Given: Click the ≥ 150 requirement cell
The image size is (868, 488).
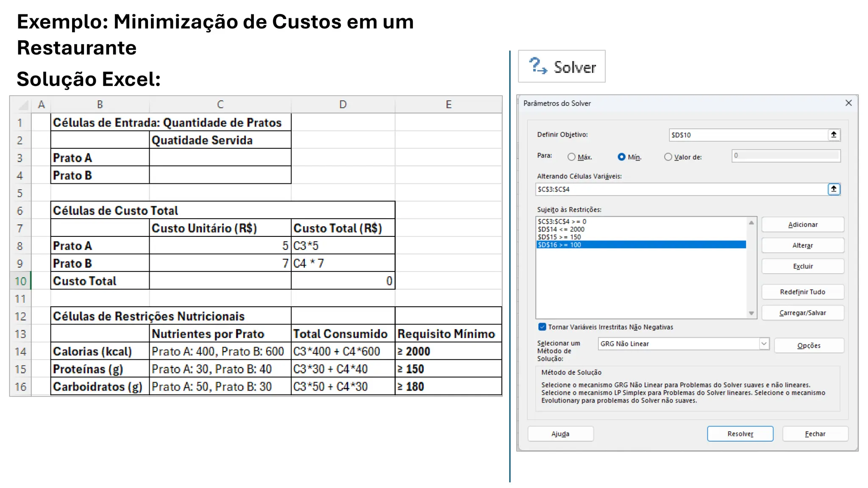Looking at the screenshot, I should (448, 369).
